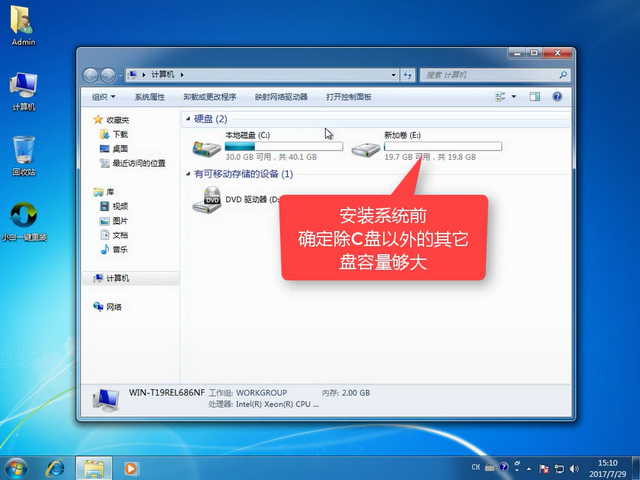
Task: Click 卸载或更改程序 toolbar button
Action: (210, 97)
